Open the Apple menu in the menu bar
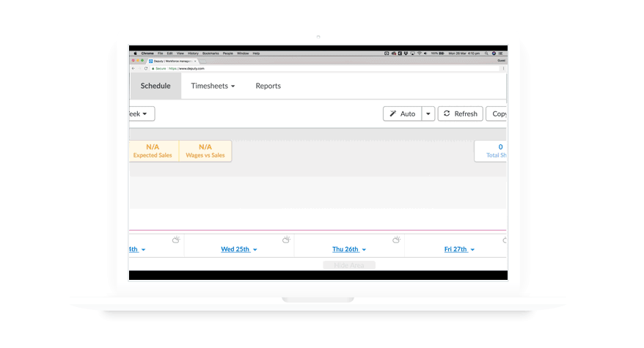Image resolution: width=644 pixels, height=348 pixels. [135, 53]
